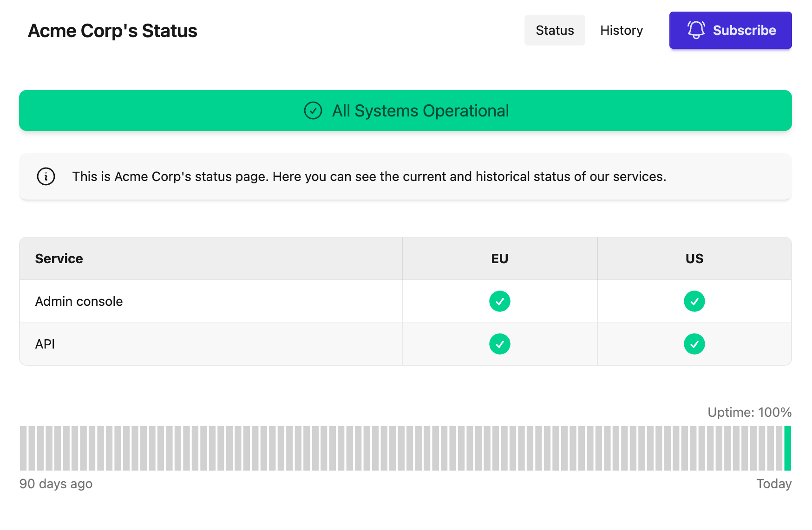Click the 90 days ago label
Viewport: 812px width, 530px height.
56,484
